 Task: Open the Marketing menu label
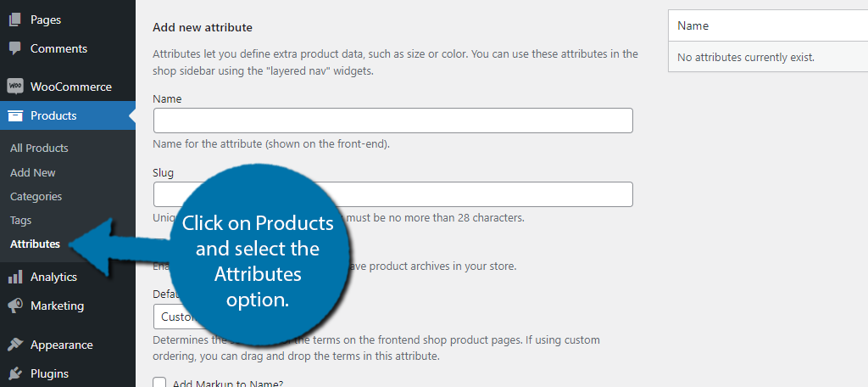(x=57, y=306)
